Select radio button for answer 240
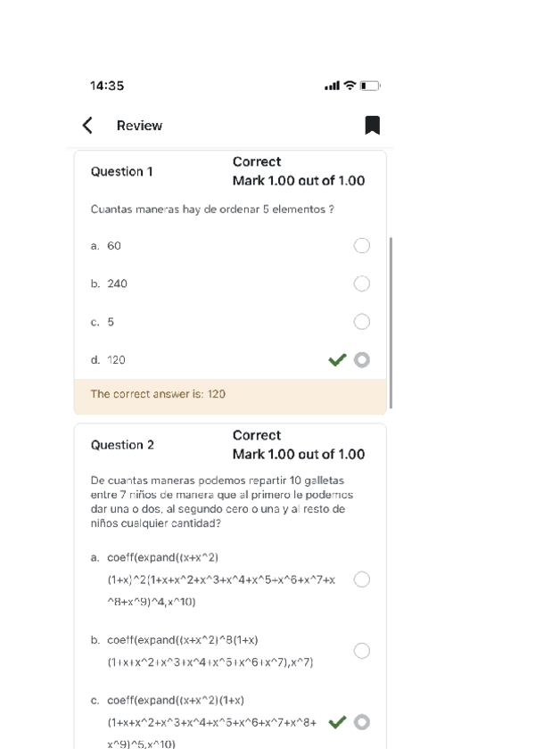This screenshot has width=535, height=756. click(x=362, y=284)
